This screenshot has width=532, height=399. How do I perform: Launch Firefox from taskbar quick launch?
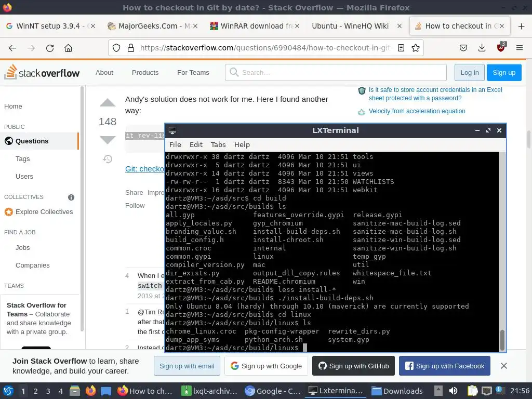point(90,391)
